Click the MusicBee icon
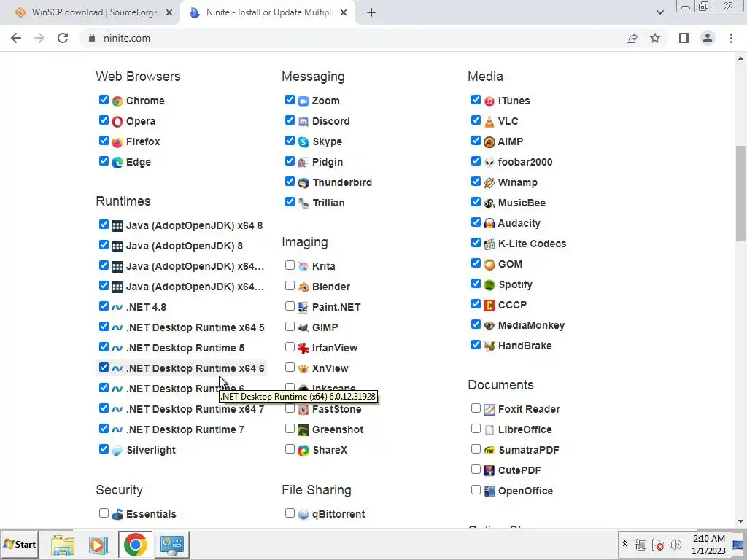The image size is (747, 560). (x=489, y=203)
